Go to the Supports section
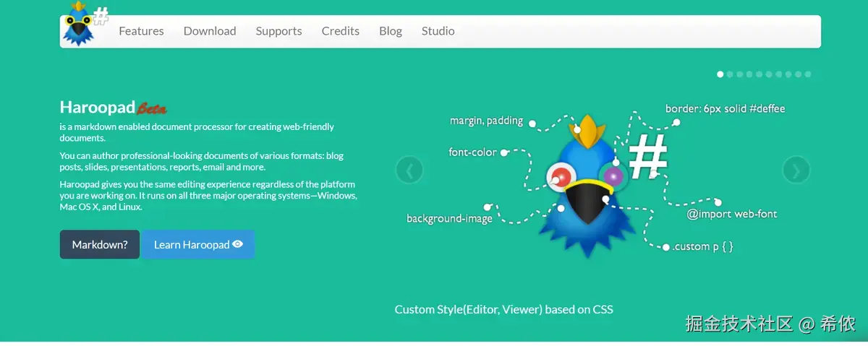This screenshot has width=868, height=346. click(x=278, y=31)
